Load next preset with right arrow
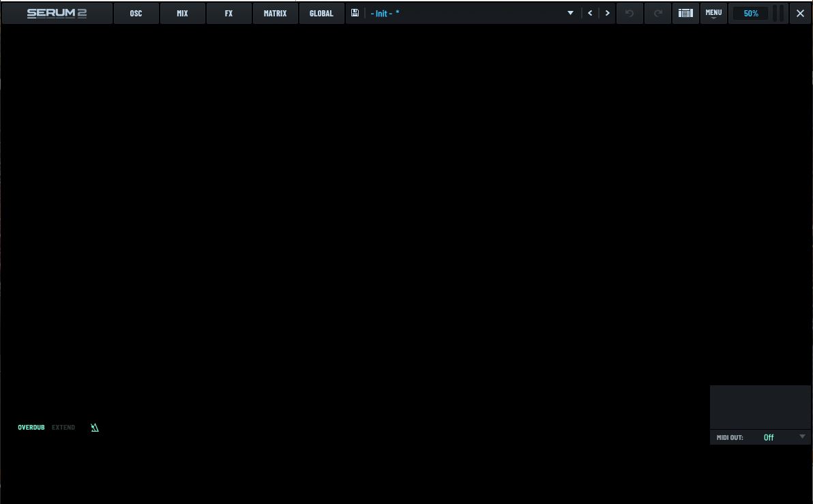This screenshot has height=504, width=813. tap(607, 14)
